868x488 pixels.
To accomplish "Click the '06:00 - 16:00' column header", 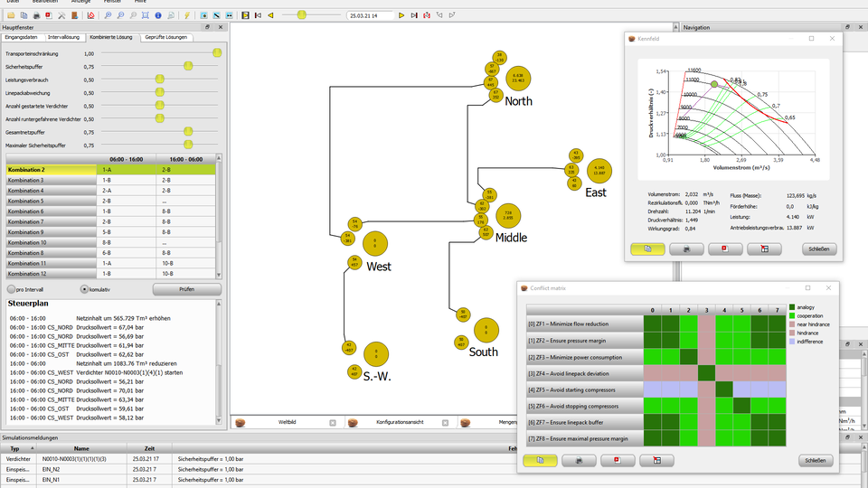I will tap(127, 159).
